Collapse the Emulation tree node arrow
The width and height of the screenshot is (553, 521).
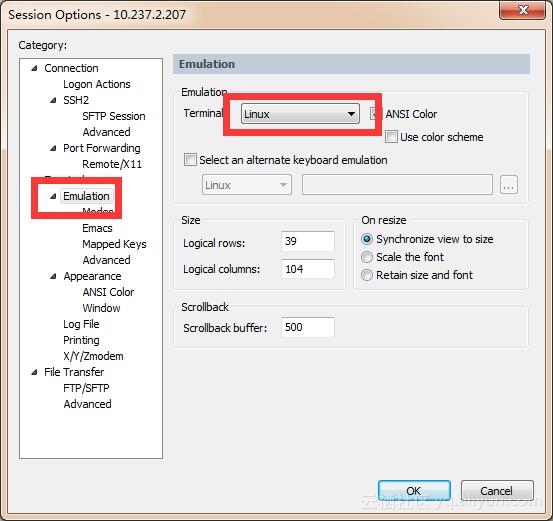pos(53,196)
